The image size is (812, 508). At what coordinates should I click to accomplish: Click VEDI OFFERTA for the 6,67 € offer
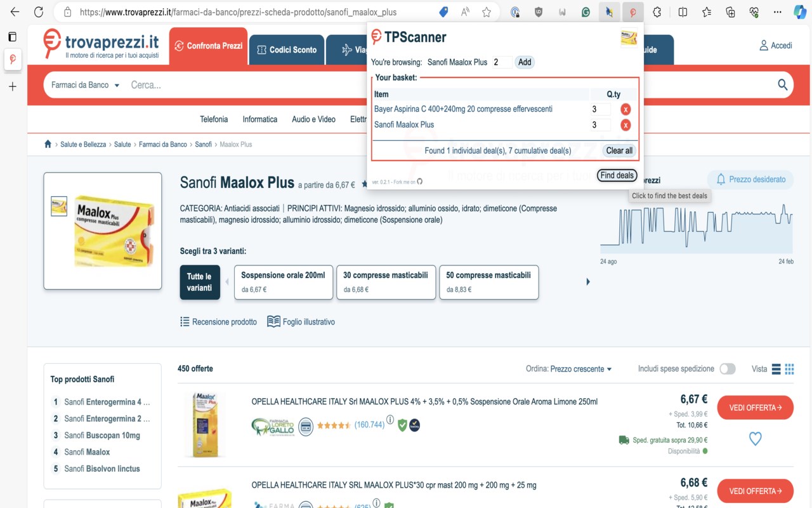[x=755, y=408]
